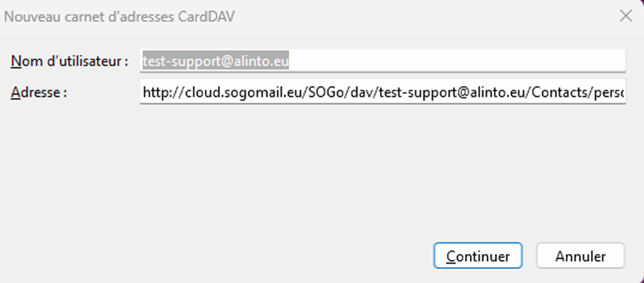Click blank space after the selected username text
The height and width of the screenshot is (283, 644).
(x=450, y=61)
